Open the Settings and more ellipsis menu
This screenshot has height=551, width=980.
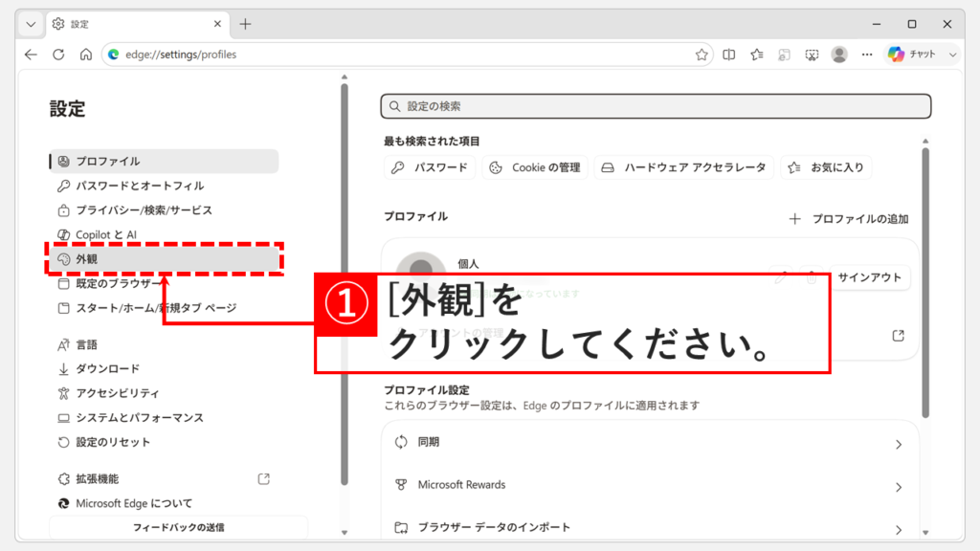[x=867, y=55]
